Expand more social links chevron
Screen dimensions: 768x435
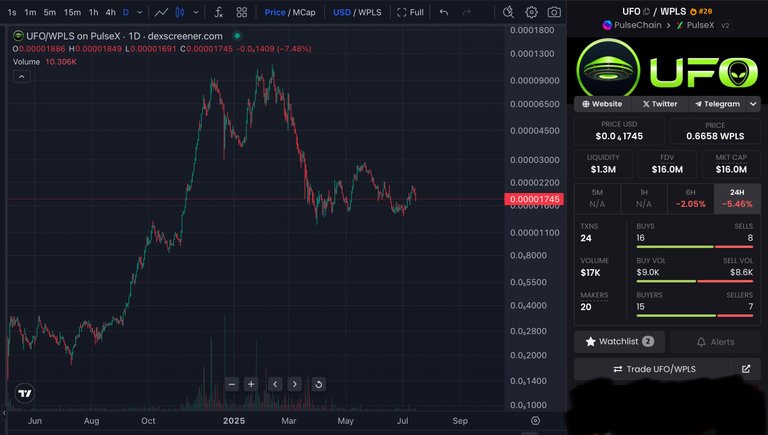tap(753, 104)
